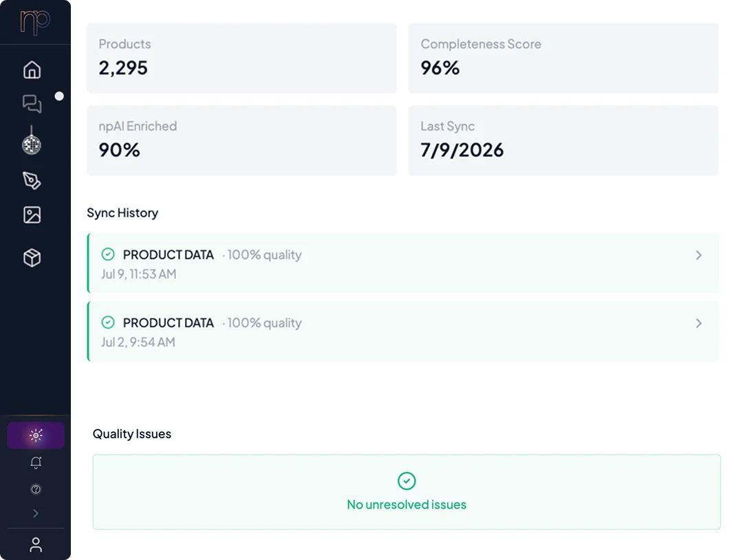743x560 pixels.
Task: Expand the Jul 2 sync entry chevron
Action: [699, 323]
